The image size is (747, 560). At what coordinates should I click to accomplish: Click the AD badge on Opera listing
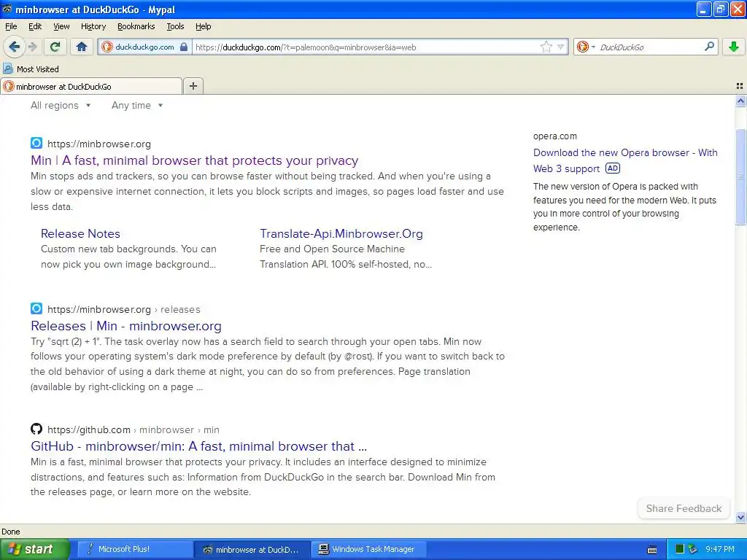point(613,168)
